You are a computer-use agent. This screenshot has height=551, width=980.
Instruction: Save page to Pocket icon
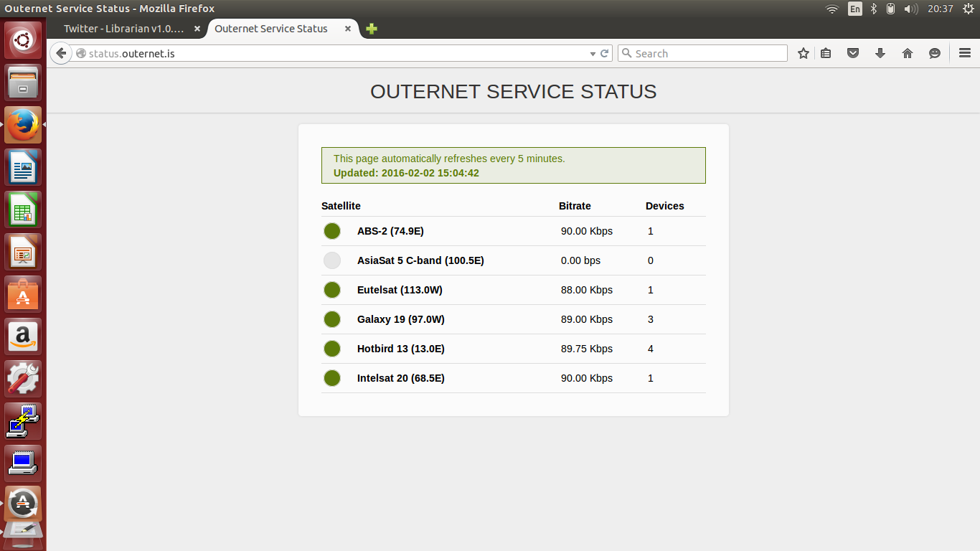point(853,53)
